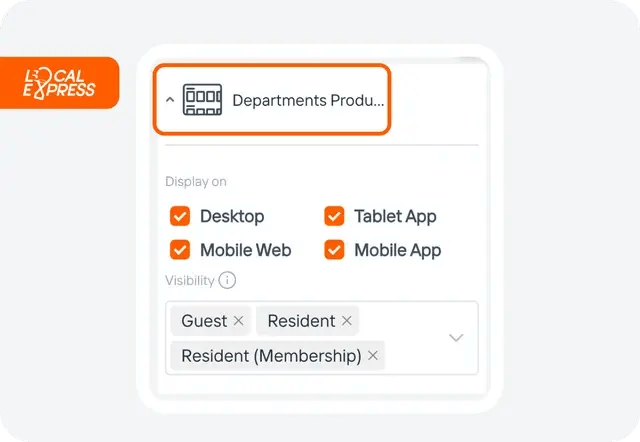Click the Mobile App label text
Screen dimensions: 640x442
point(398,250)
